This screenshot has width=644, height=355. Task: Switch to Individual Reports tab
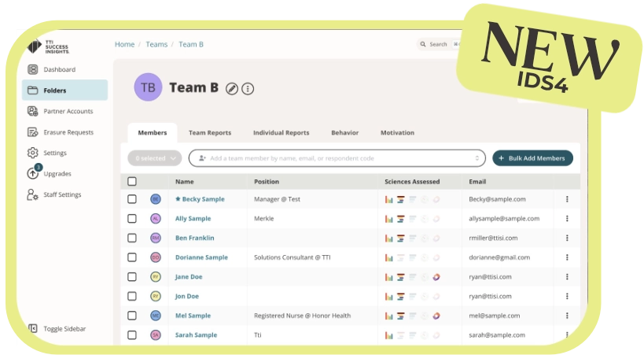pos(281,132)
